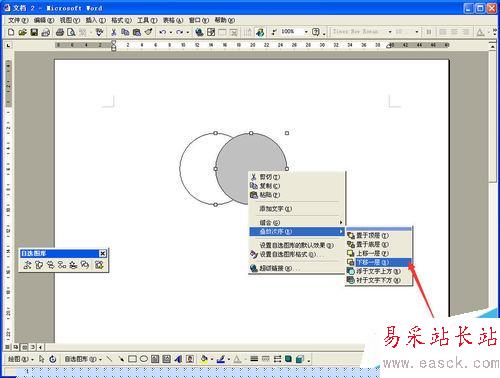Screen dimensions: 500x378
Task: Close the 自选图形 floating toolbar
Action: pos(103,254)
